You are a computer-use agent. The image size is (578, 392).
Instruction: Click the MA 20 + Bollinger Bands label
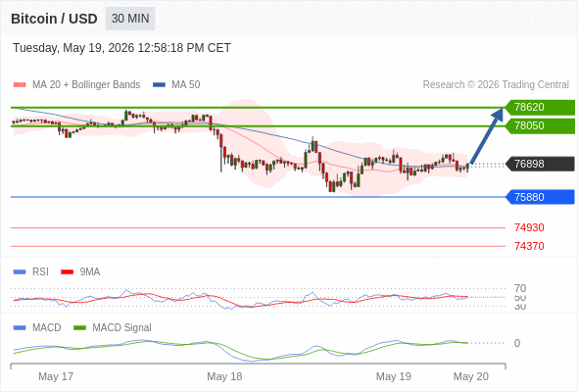(86, 85)
